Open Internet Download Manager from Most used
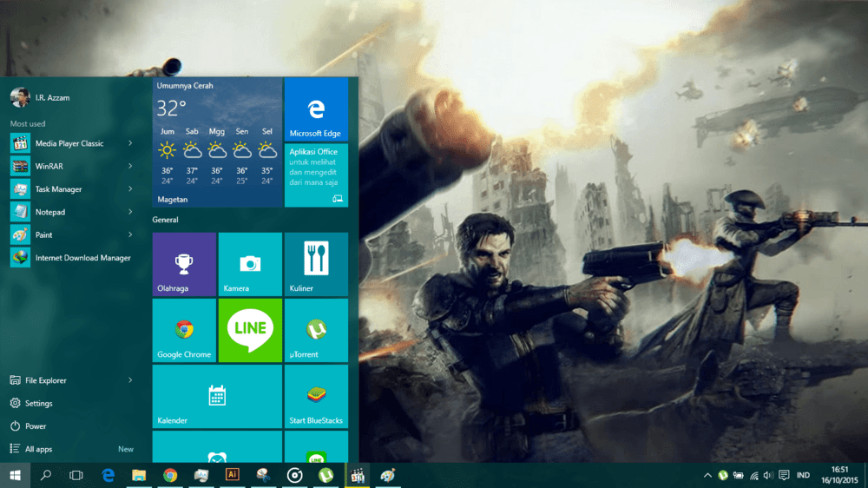 (72, 258)
